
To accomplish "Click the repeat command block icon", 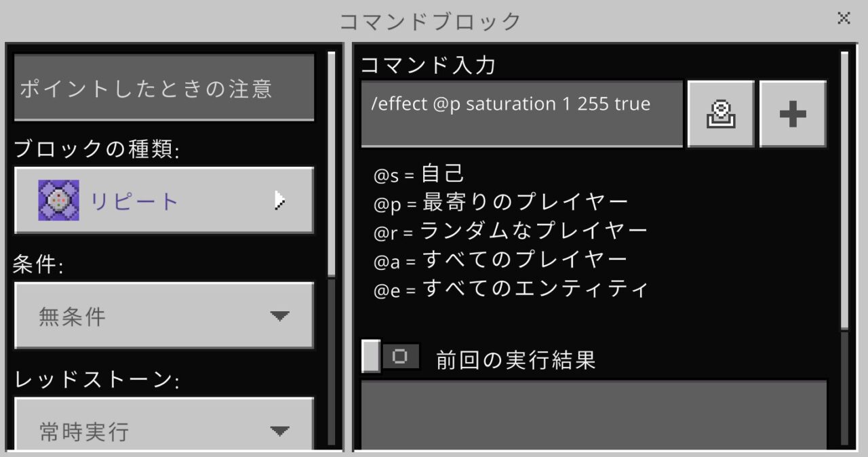I will (x=58, y=201).
